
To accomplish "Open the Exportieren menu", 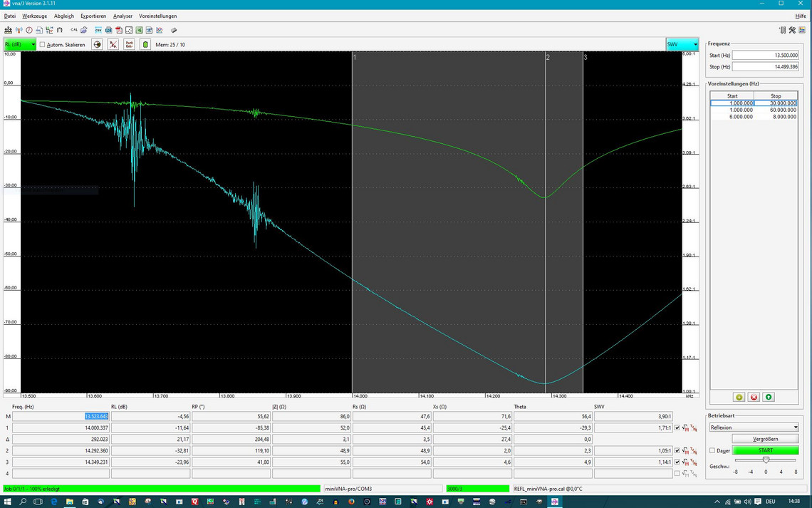I will pyautogui.click(x=93, y=16).
